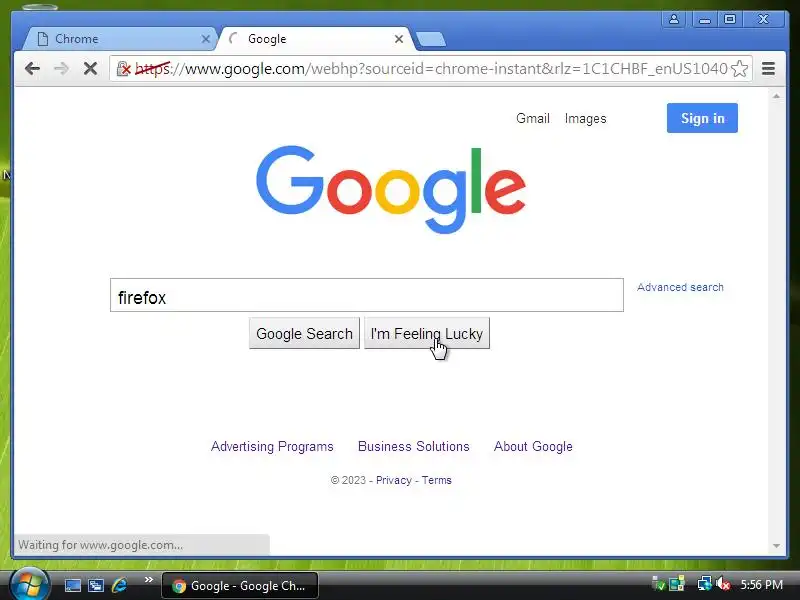Click the Sign in button
Screen dimensions: 800x600
702,118
